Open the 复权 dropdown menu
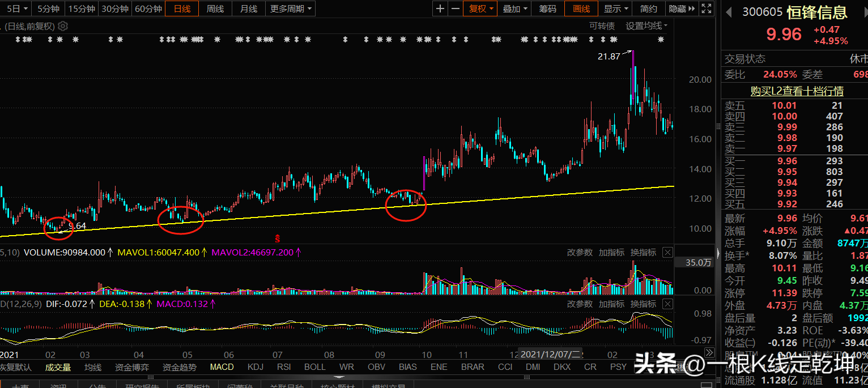This screenshot has height=388, width=868. [x=481, y=8]
